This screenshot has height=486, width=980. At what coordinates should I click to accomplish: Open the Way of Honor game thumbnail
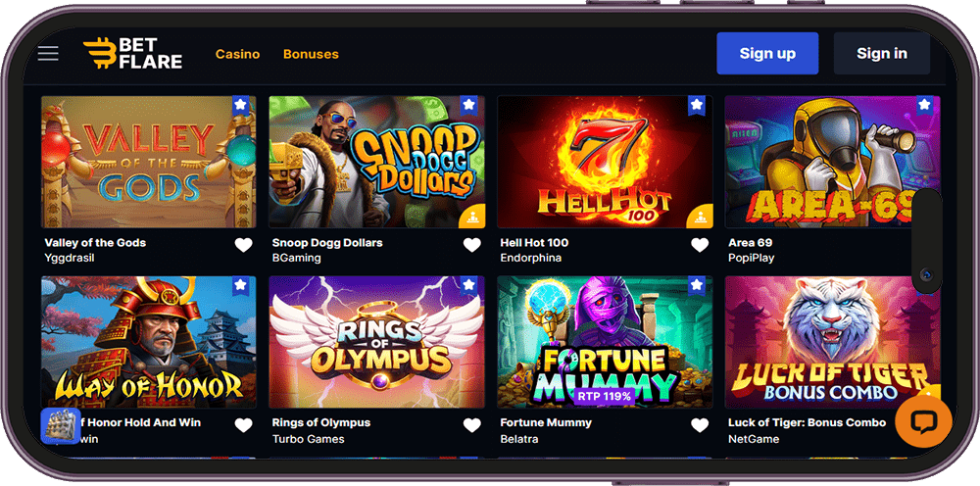pos(149,342)
